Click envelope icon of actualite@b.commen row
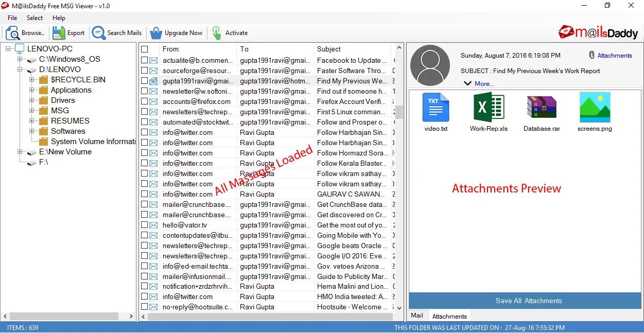This screenshot has height=333, width=644. pyautogui.click(x=153, y=60)
